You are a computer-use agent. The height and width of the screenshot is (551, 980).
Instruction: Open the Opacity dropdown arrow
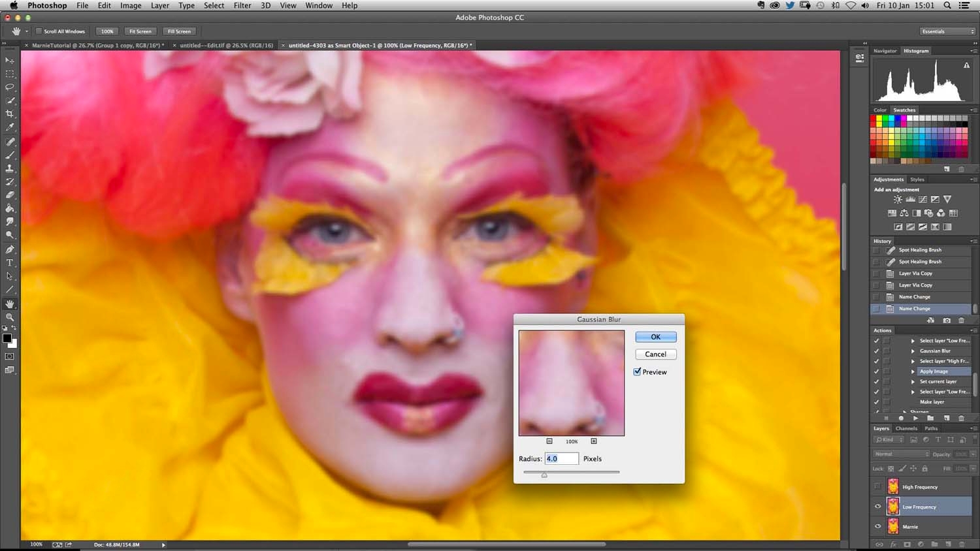(973, 454)
